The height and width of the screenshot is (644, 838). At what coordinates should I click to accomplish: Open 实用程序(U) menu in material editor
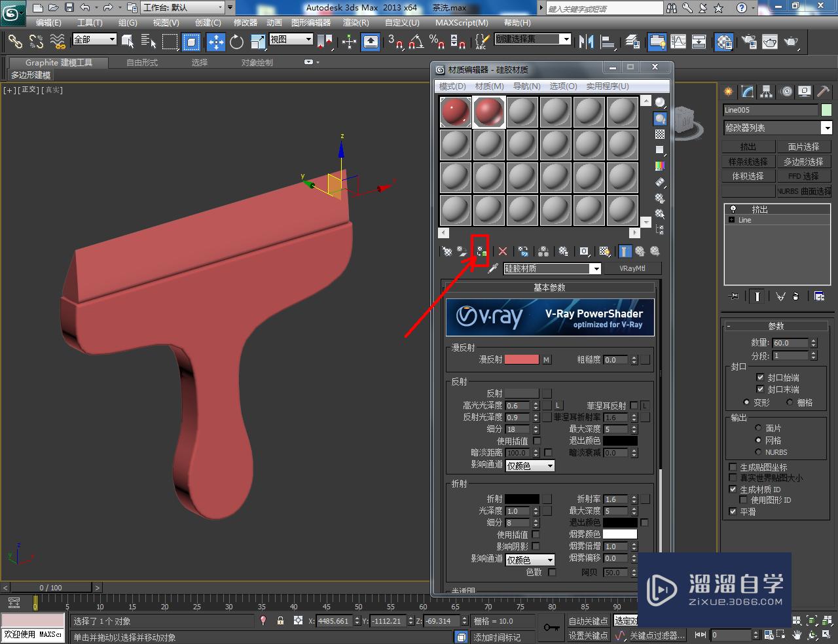point(608,86)
